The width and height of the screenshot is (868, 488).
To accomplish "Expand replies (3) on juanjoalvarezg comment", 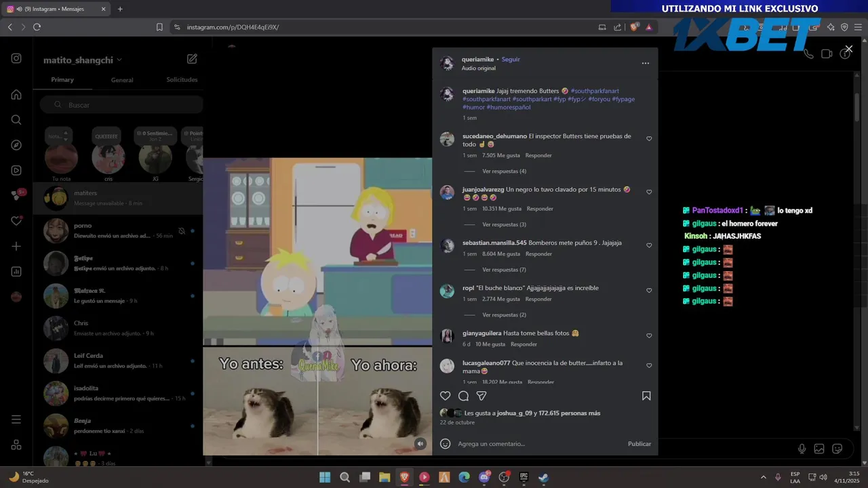I will click(x=504, y=224).
